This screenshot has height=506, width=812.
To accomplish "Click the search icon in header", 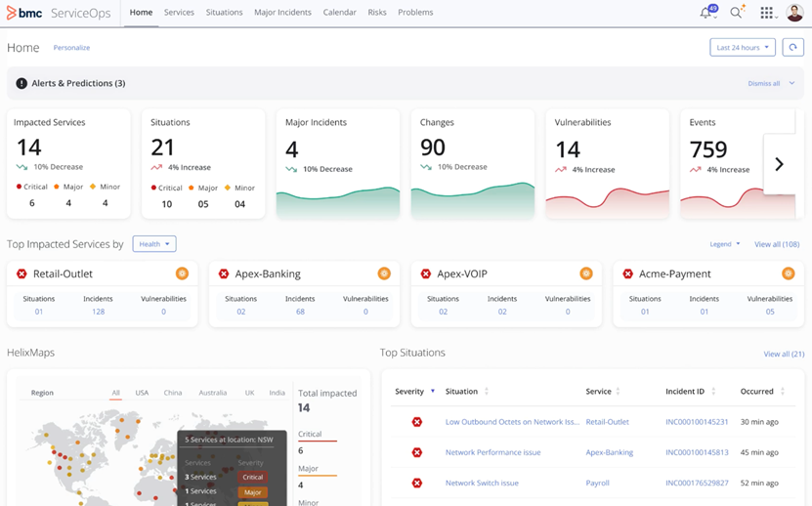I will [737, 13].
